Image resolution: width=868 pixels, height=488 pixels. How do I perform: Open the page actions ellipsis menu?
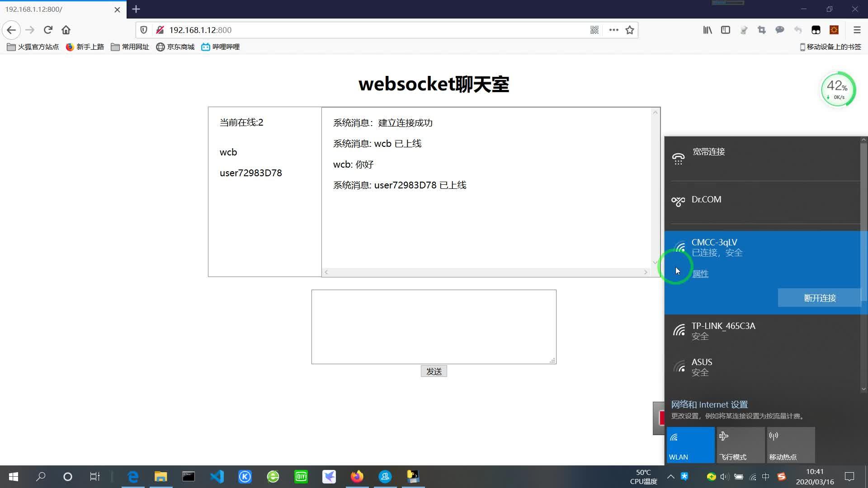coord(613,30)
